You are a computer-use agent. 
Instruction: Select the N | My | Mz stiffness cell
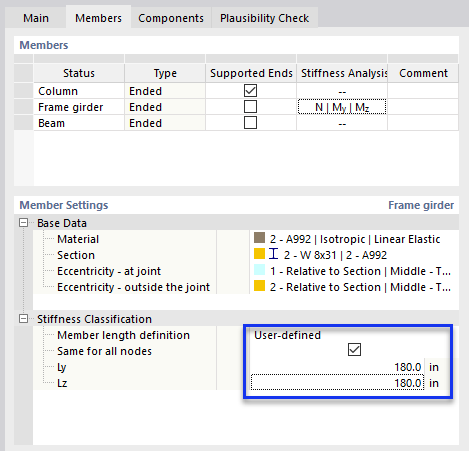pyautogui.click(x=342, y=107)
